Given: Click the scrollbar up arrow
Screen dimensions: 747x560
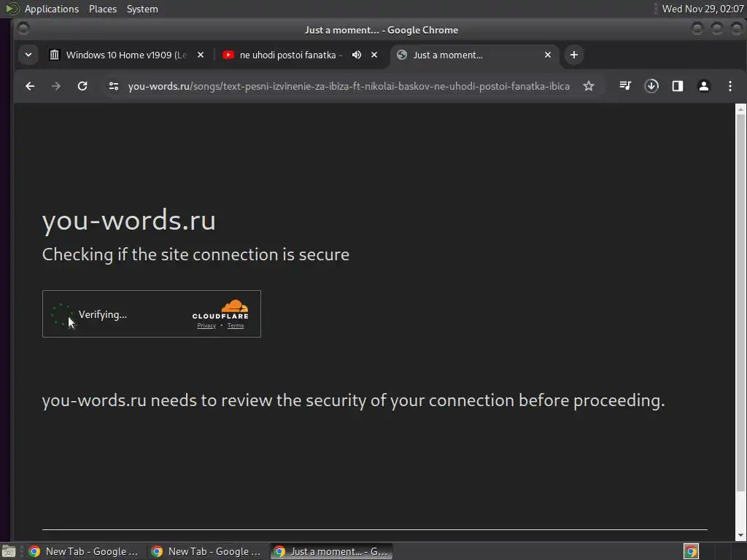Looking at the screenshot, I should click(740, 109).
